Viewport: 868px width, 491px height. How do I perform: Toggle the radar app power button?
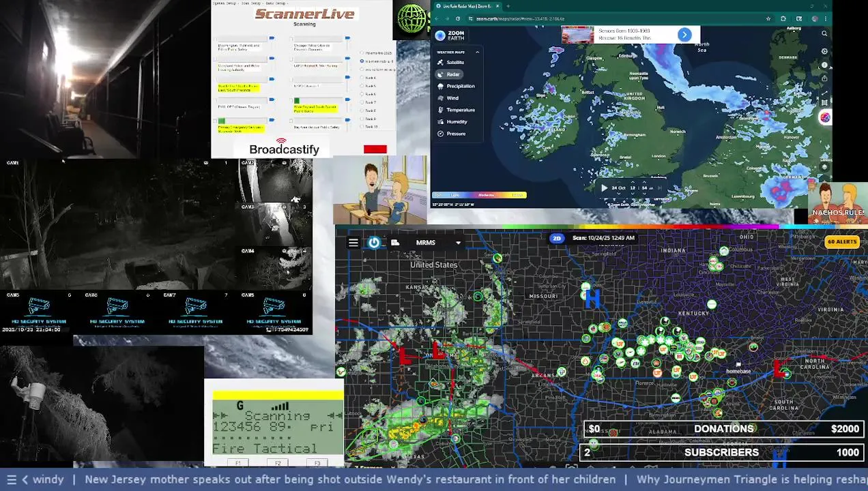tap(374, 243)
